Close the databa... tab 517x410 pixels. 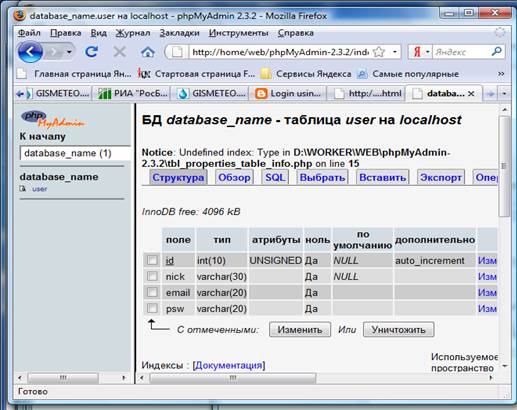tap(471, 94)
